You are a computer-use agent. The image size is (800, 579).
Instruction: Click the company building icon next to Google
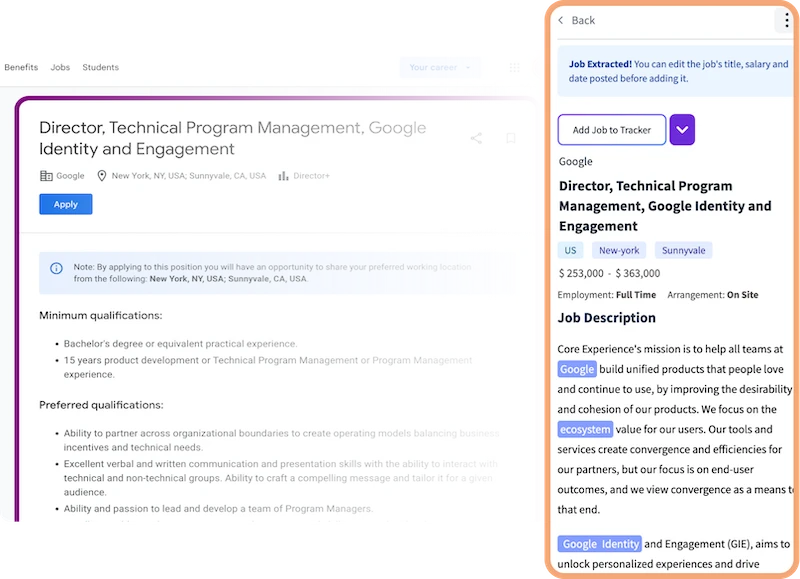pyautogui.click(x=46, y=176)
